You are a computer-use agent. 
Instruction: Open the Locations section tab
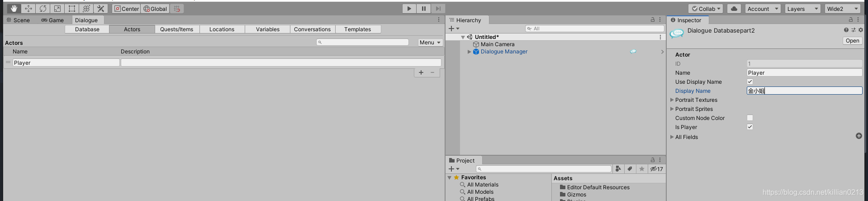coord(222,29)
